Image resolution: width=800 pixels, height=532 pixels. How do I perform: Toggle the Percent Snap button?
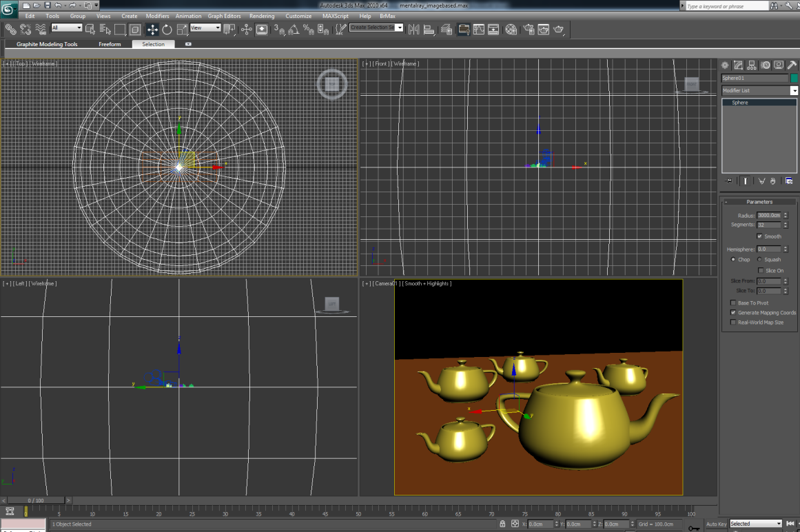click(x=308, y=30)
